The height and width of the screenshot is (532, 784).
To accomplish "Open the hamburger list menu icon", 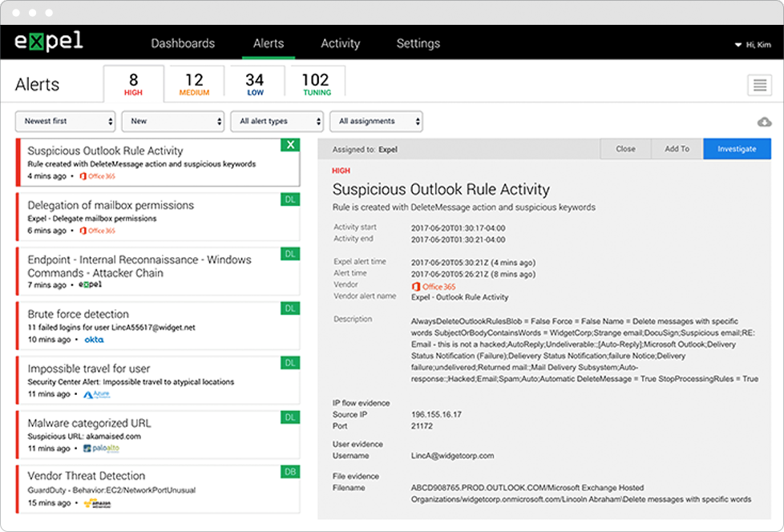I will [759, 85].
